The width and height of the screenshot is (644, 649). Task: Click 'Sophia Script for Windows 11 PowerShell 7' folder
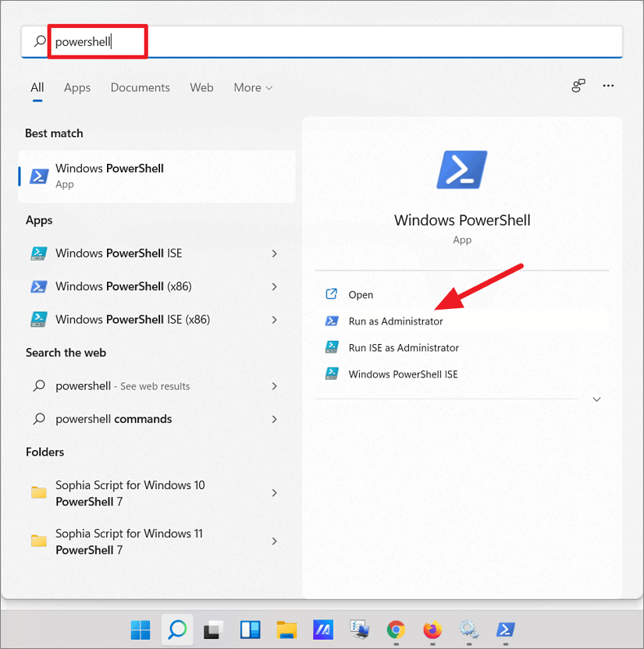130,541
